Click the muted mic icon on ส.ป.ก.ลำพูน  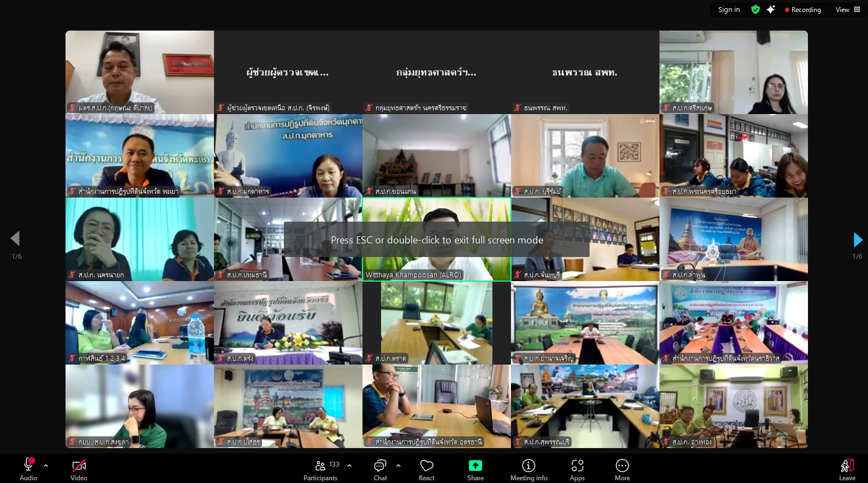666,275
